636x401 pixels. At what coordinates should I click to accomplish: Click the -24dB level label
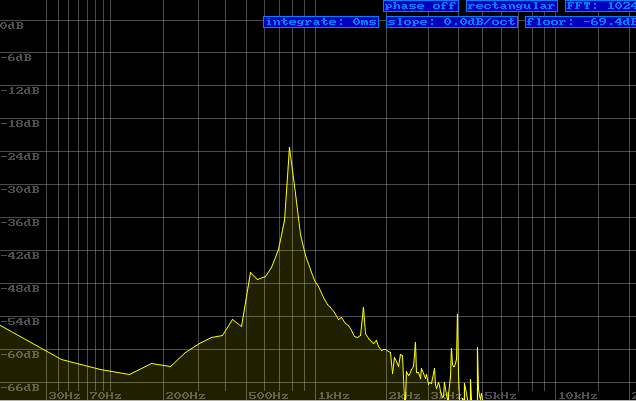[20, 157]
